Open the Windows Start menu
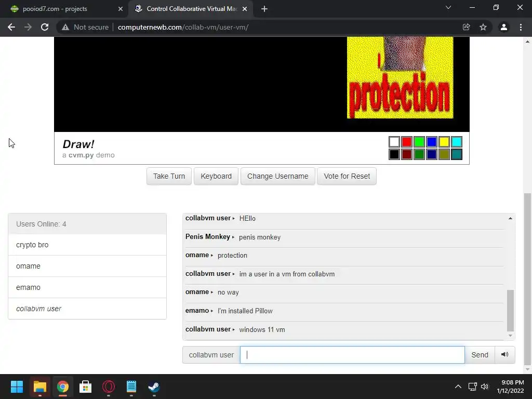The image size is (532, 399). click(x=17, y=387)
